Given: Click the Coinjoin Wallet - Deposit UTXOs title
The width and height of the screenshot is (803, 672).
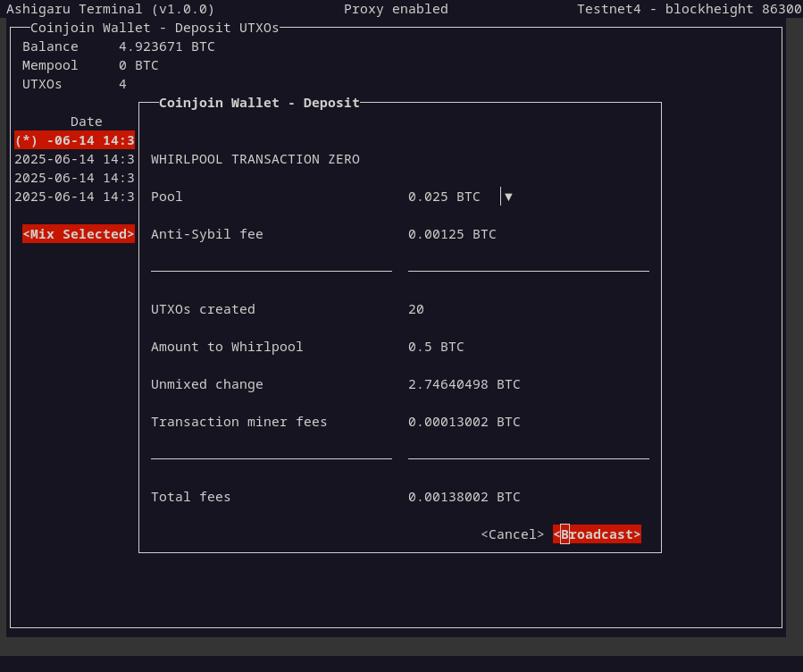Looking at the screenshot, I should (155, 28).
